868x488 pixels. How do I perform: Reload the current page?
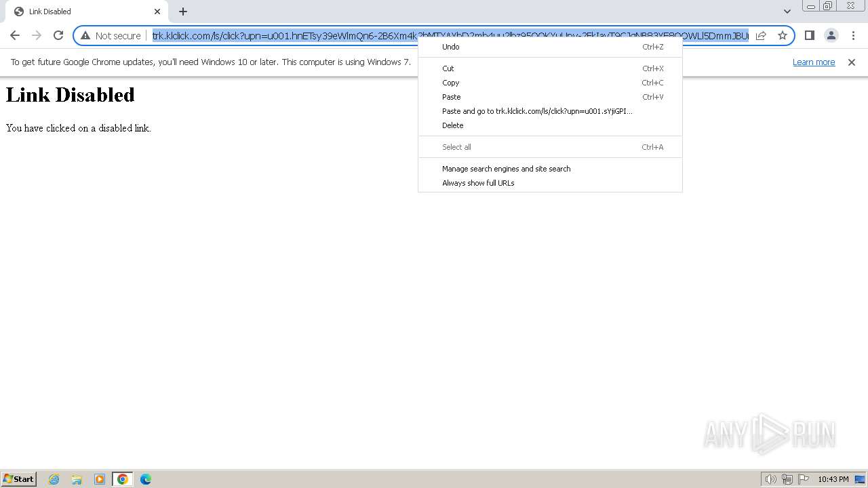tap(58, 35)
